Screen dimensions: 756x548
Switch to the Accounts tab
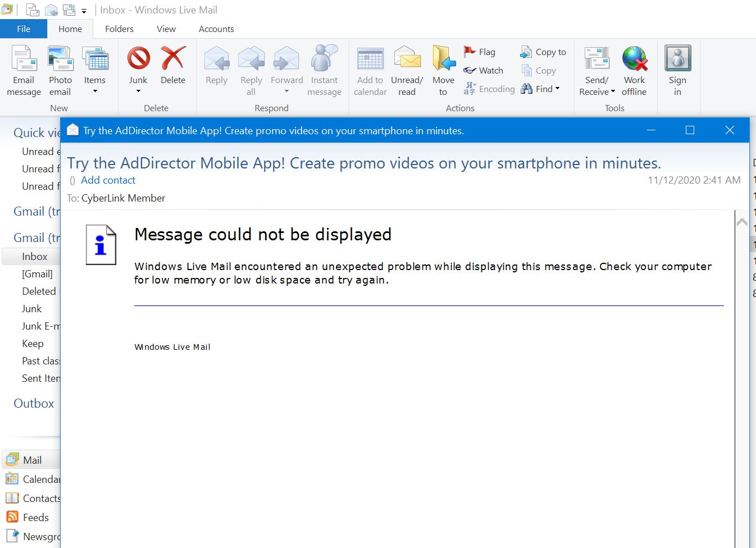(x=216, y=29)
